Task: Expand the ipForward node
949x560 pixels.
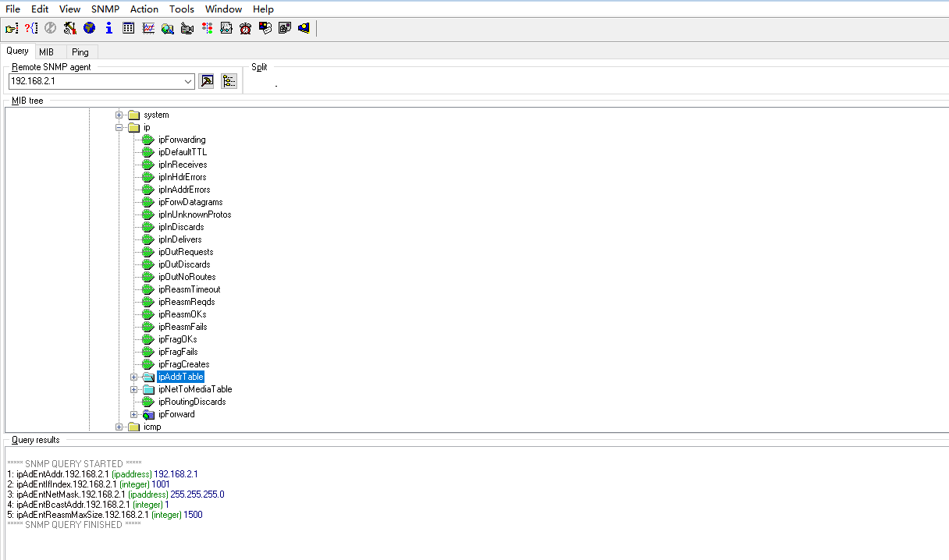Action: (x=134, y=414)
